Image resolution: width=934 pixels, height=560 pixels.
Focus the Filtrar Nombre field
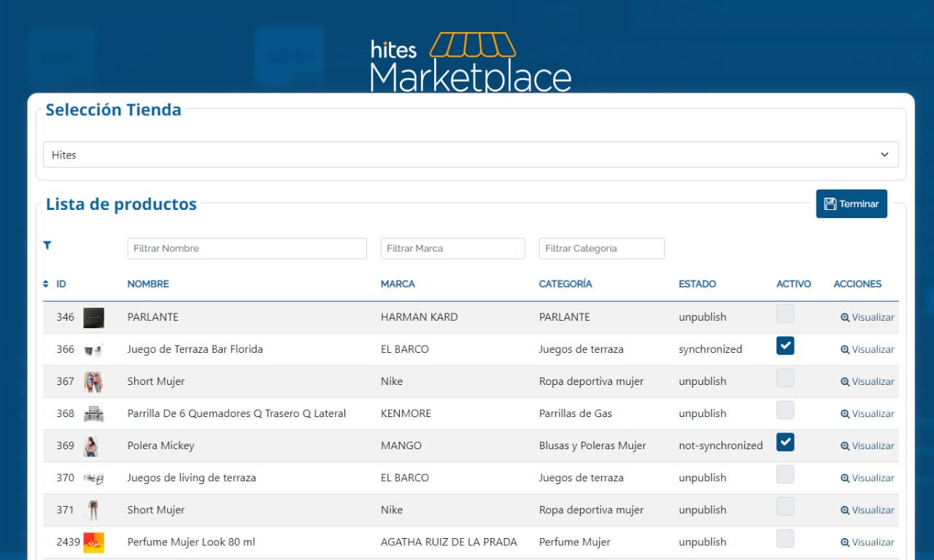[x=247, y=248]
